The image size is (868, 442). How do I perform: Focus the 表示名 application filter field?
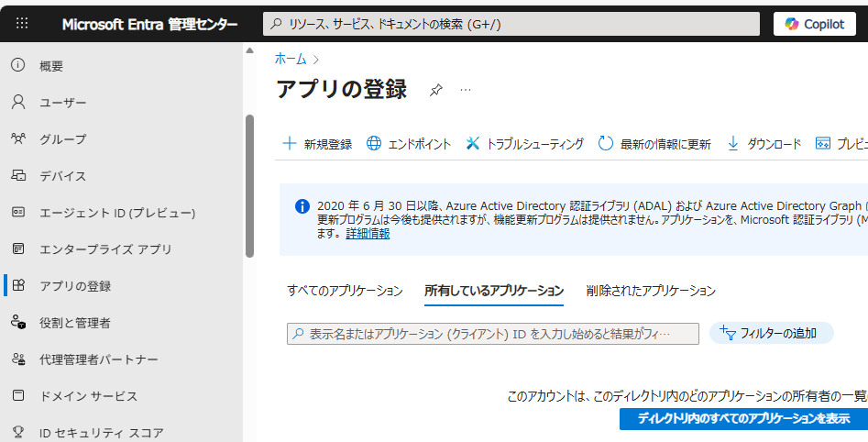(493, 334)
